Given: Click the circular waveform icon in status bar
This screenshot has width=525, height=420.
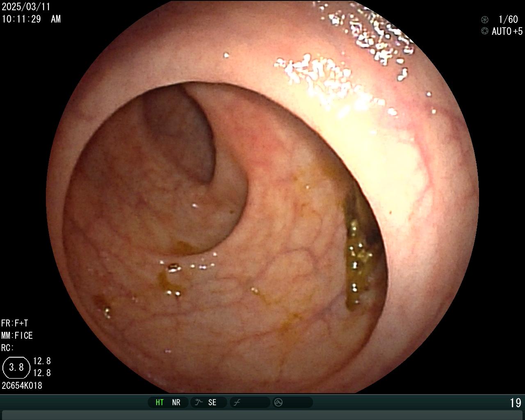Looking at the screenshot, I should point(278,402).
